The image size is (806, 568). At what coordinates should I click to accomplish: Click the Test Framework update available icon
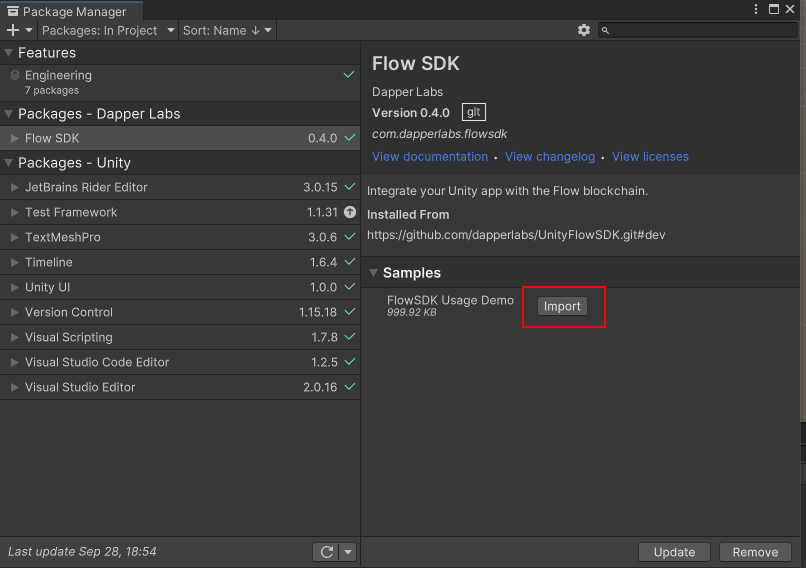click(349, 212)
